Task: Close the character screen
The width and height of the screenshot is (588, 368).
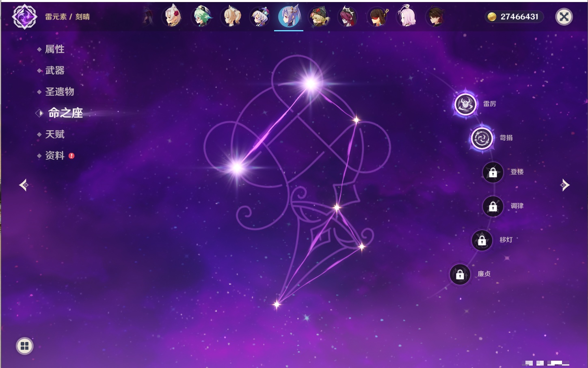Action: tap(564, 17)
